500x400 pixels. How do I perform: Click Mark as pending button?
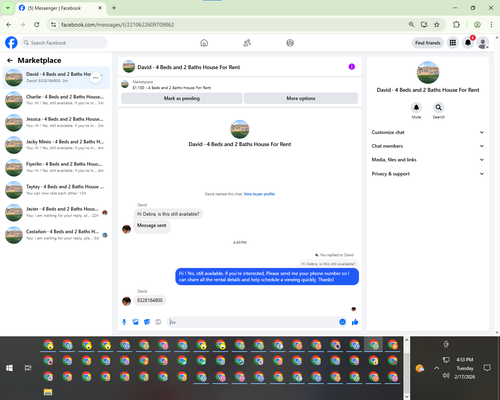coord(182,98)
